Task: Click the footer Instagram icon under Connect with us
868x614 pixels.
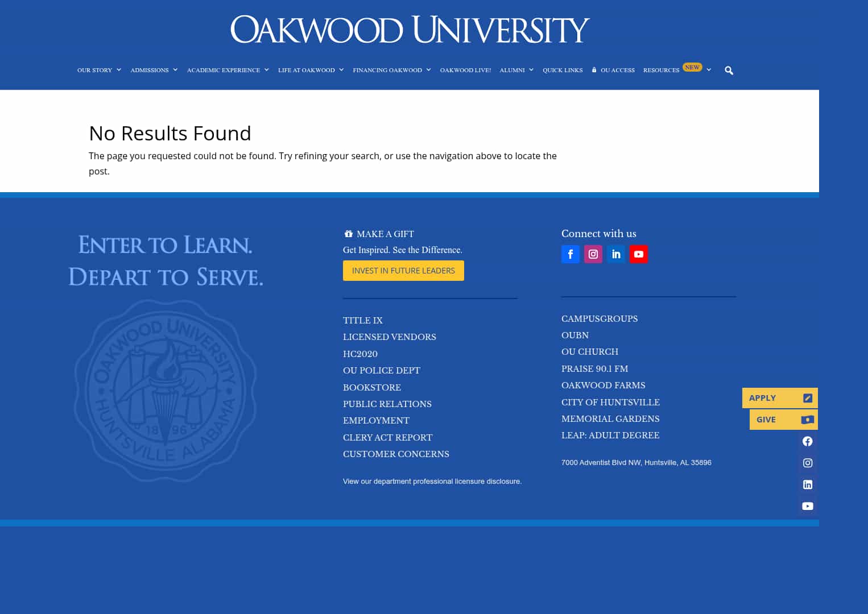Action: pos(593,254)
